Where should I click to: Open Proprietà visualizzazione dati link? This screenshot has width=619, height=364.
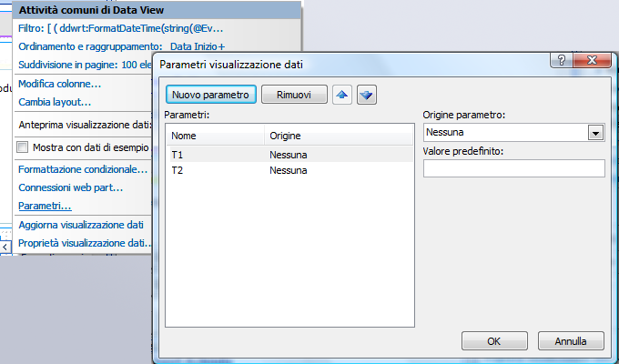85,243
